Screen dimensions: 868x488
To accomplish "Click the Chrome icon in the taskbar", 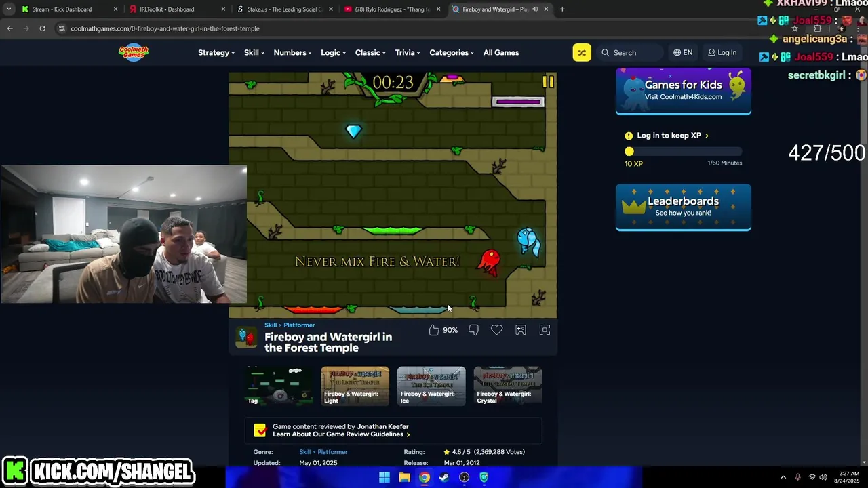I will point(424,477).
